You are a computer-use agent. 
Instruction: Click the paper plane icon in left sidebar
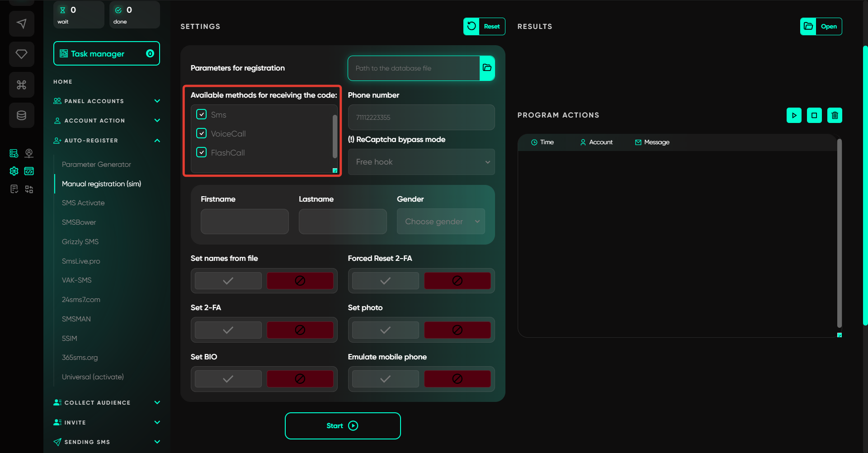pyautogui.click(x=21, y=24)
